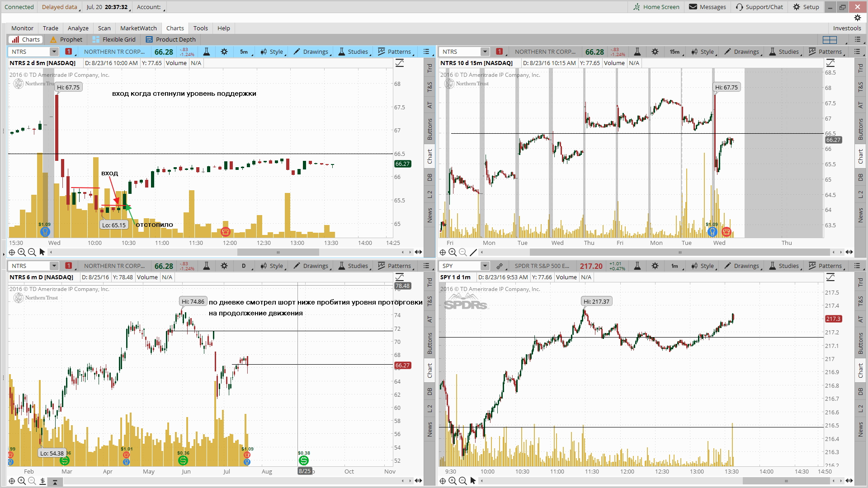Open the Monitor tab
The height and width of the screenshot is (488, 868).
tap(23, 28)
